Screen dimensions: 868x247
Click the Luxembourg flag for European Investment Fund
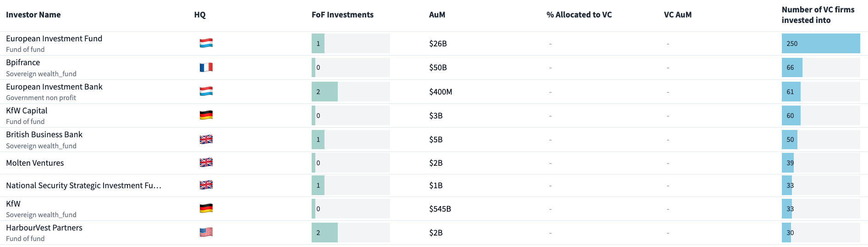tap(206, 44)
